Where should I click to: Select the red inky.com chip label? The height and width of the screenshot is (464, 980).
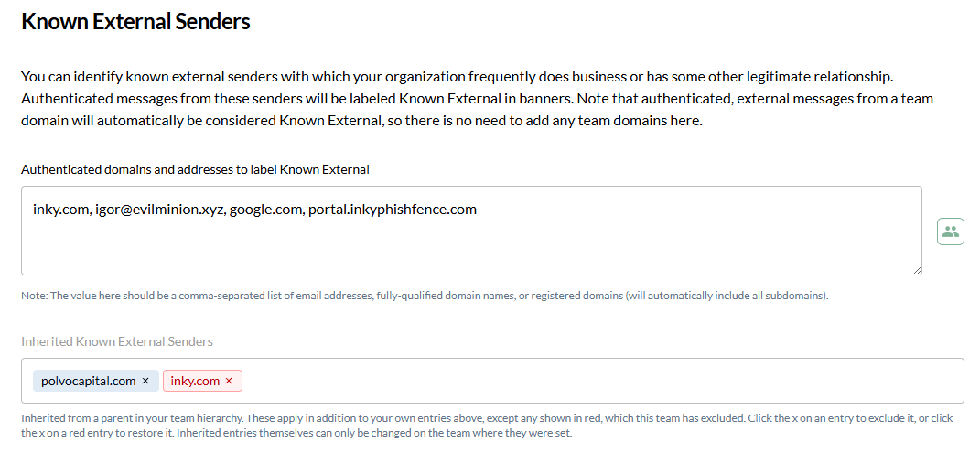pyautogui.click(x=195, y=381)
